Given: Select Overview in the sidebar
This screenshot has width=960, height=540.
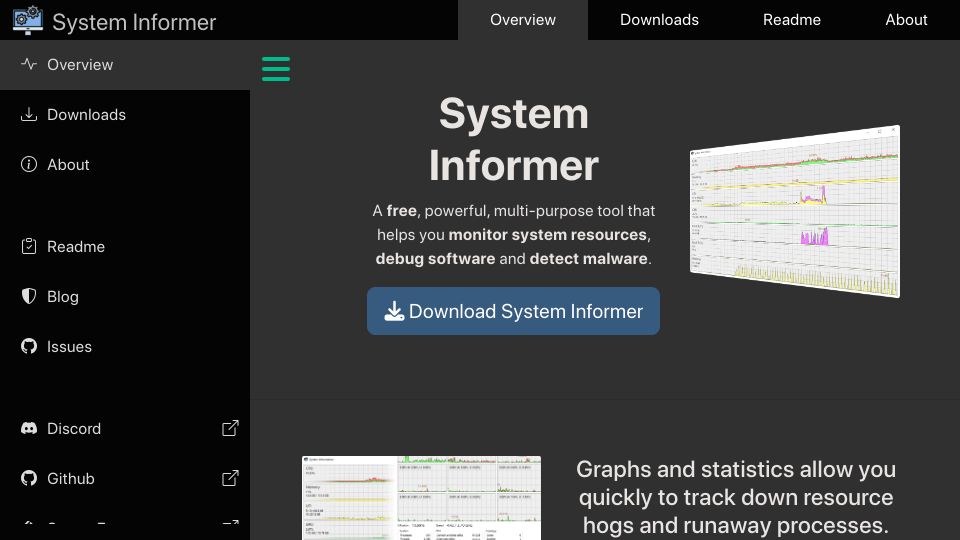Looking at the screenshot, I should pos(125,64).
